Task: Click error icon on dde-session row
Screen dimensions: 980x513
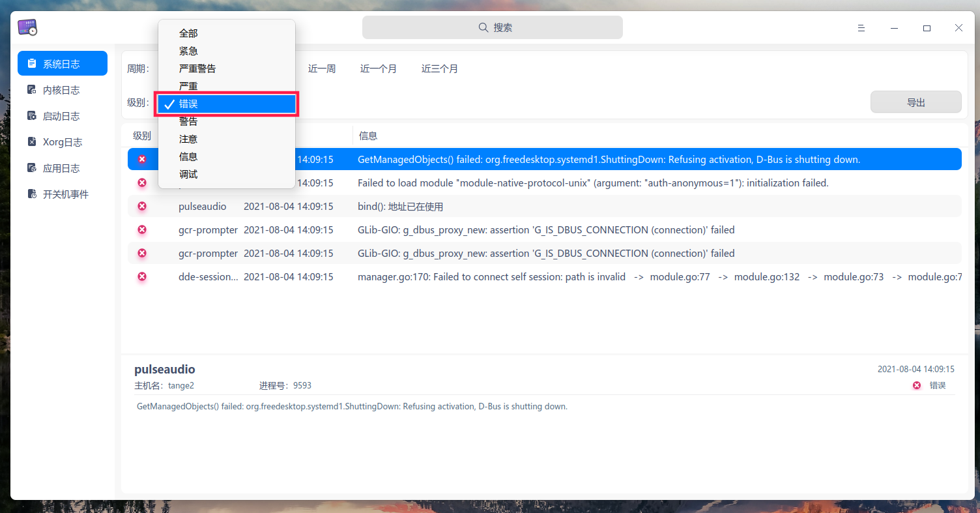Action: (142, 277)
